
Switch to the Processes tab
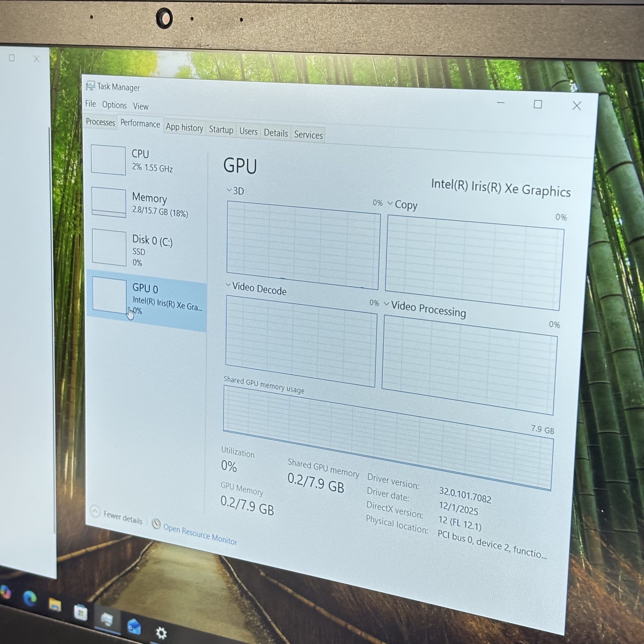click(x=100, y=122)
